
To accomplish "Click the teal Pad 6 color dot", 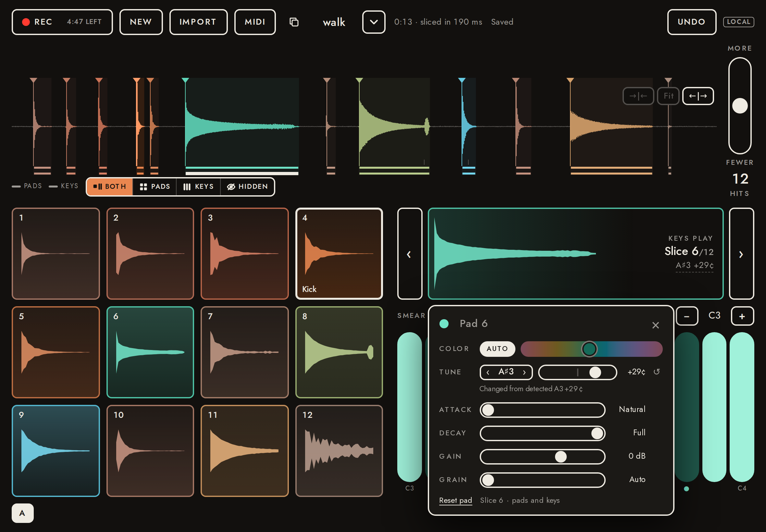I will (x=444, y=324).
